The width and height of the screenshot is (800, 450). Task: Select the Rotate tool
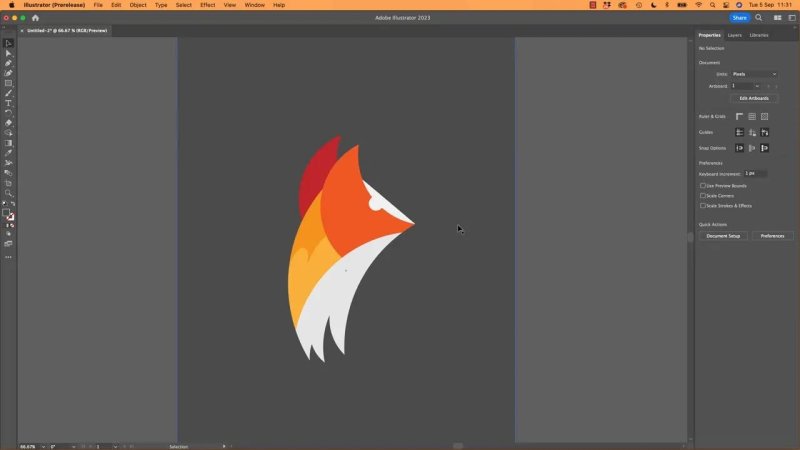click(8, 113)
